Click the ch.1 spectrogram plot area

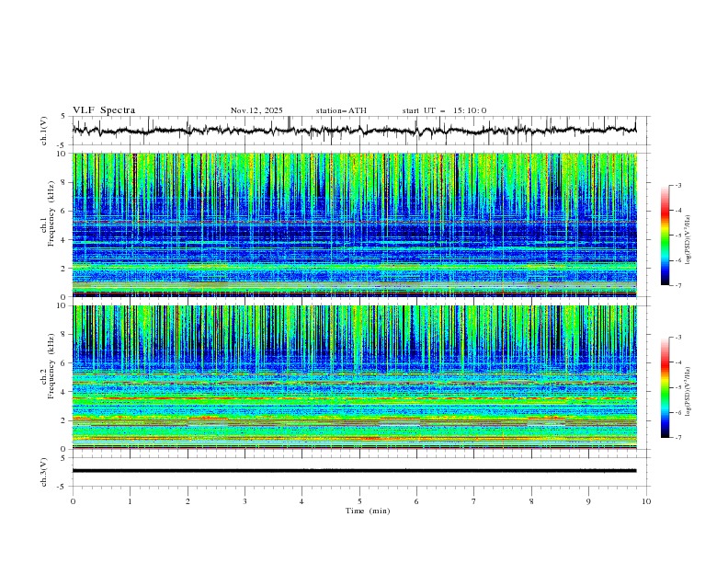[x=354, y=224]
